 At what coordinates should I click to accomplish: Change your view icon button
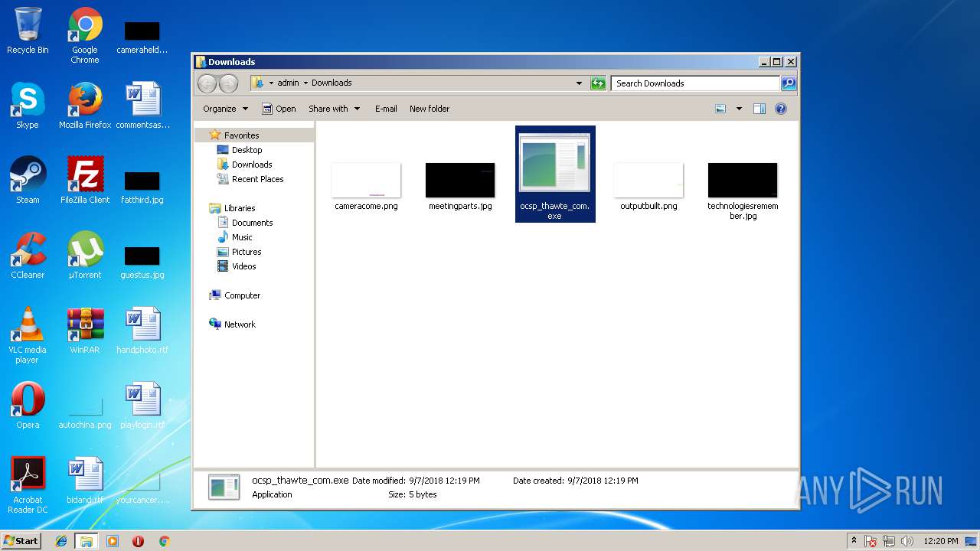(x=720, y=109)
